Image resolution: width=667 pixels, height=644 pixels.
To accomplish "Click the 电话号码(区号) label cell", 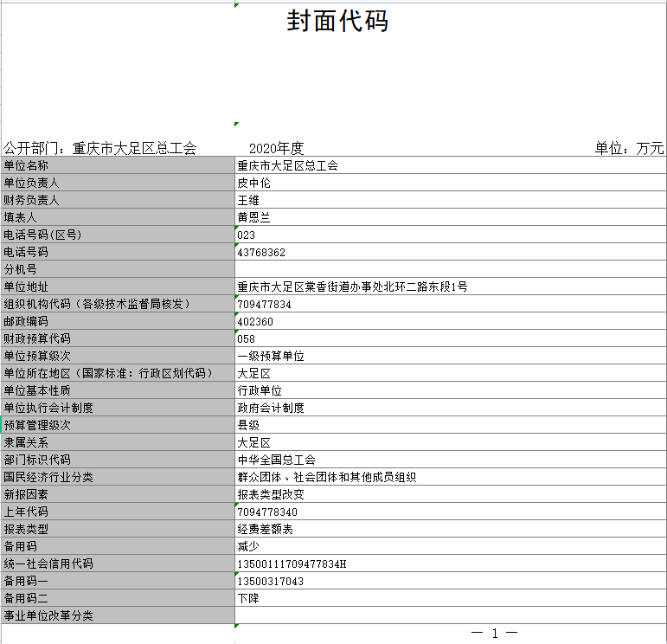I will click(x=118, y=235).
